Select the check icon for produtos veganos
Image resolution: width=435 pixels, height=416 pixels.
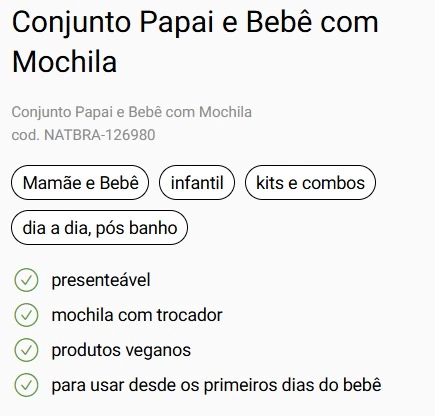pyautogui.click(x=26, y=350)
